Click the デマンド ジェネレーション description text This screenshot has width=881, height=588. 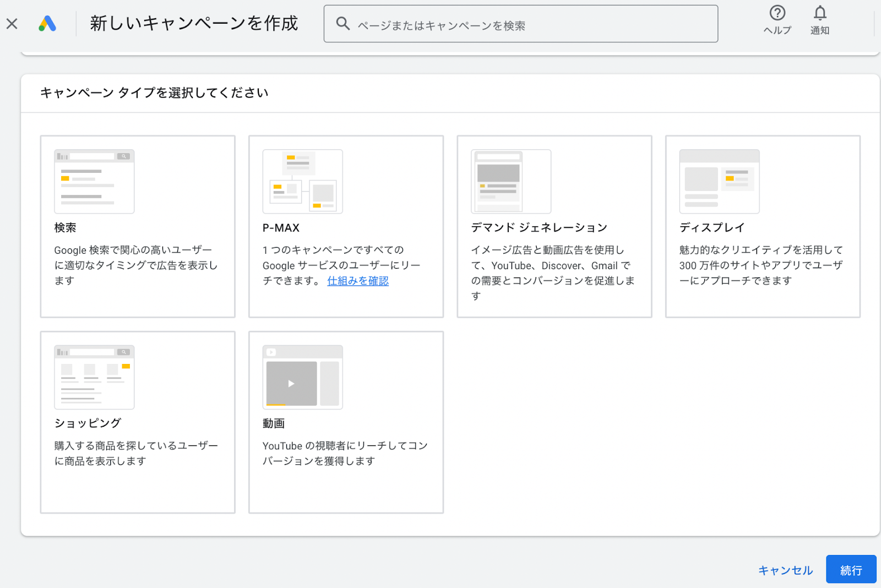553,273
